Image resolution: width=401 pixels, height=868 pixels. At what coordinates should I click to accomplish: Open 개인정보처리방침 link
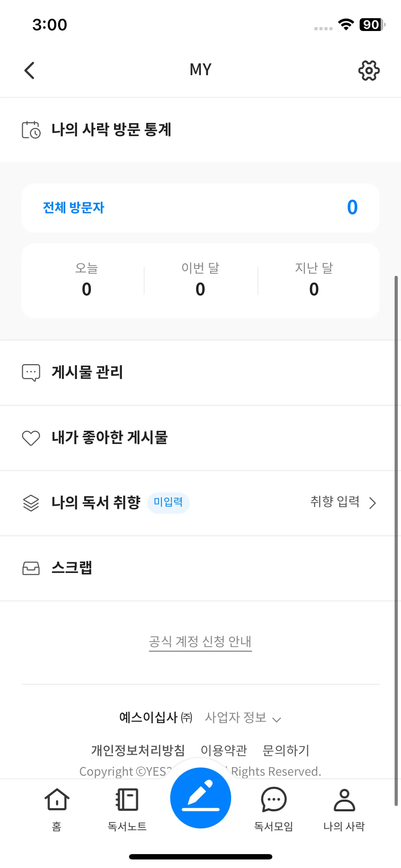point(138,750)
